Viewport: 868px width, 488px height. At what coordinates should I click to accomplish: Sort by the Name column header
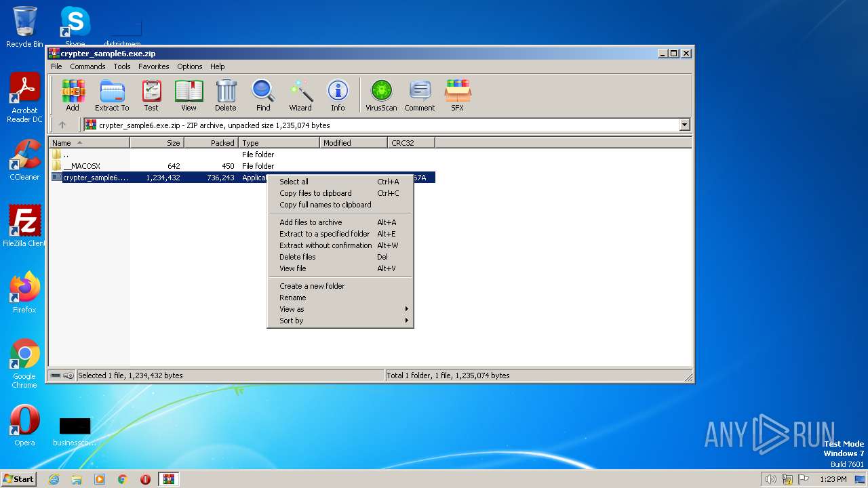[90, 143]
